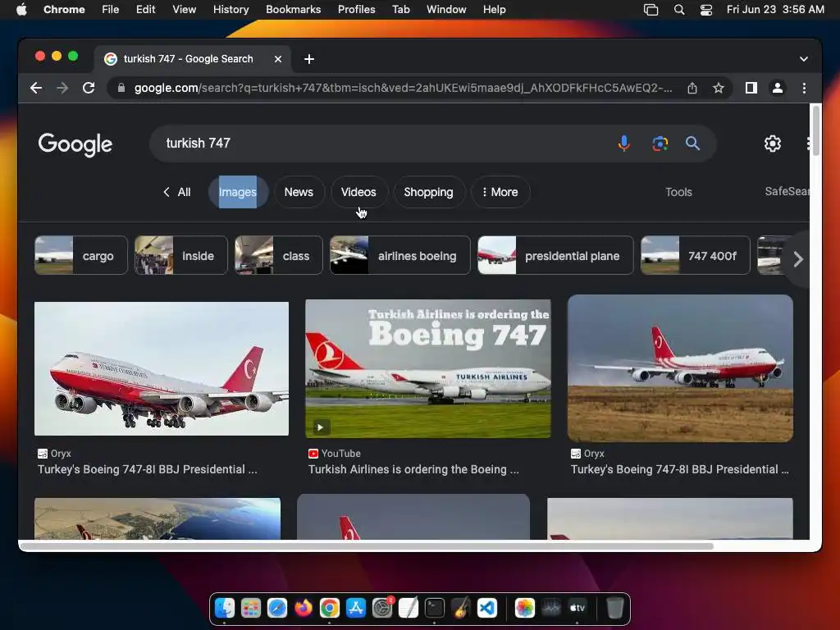Screen dimensions: 840x630
Task: Open search Tools options
Action: 678,192
